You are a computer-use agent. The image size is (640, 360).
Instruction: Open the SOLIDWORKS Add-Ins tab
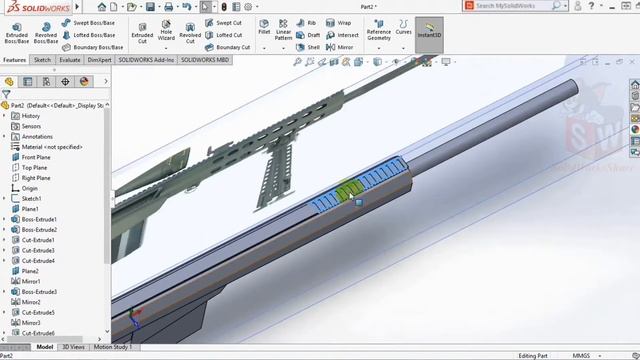point(146,60)
